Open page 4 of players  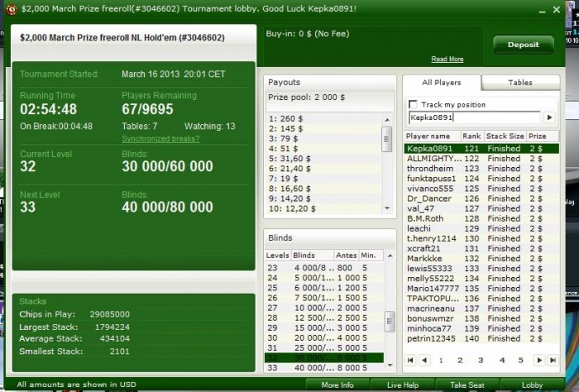[x=501, y=361]
